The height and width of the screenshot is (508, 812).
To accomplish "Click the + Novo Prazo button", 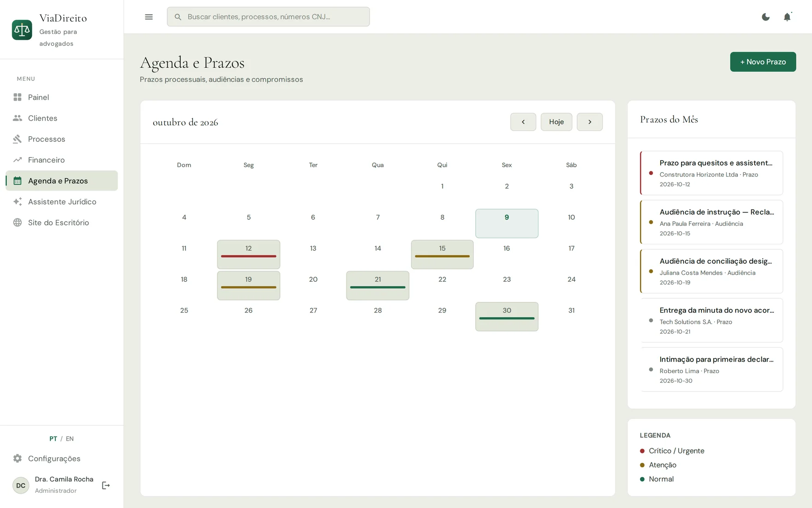I will click(763, 62).
